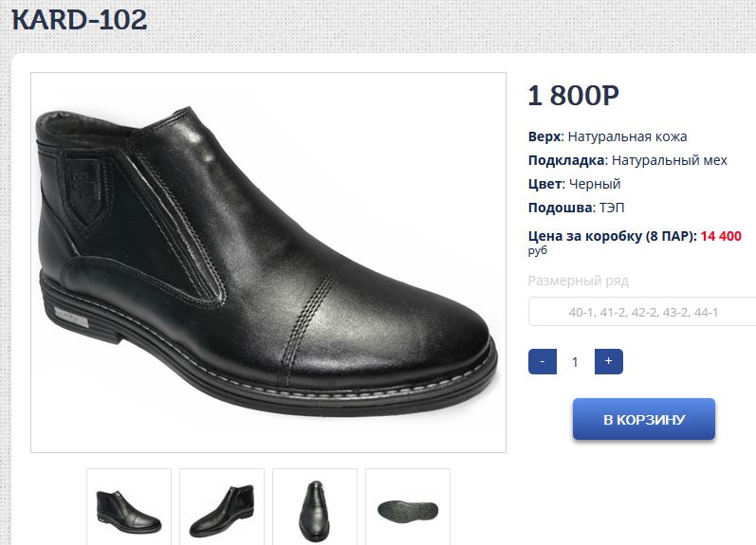Click the small руб currency text
Screen dimensions: 756x545
[x=538, y=251]
